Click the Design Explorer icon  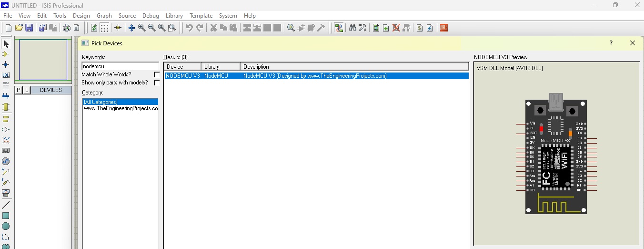376,28
